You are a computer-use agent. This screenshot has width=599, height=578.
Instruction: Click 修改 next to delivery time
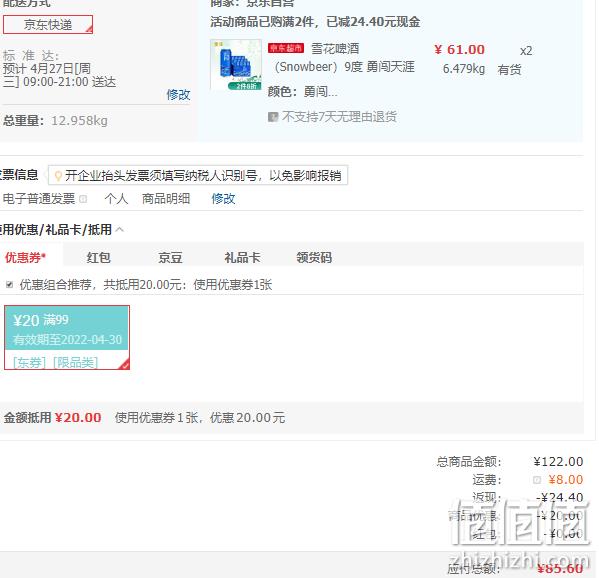click(x=178, y=94)
